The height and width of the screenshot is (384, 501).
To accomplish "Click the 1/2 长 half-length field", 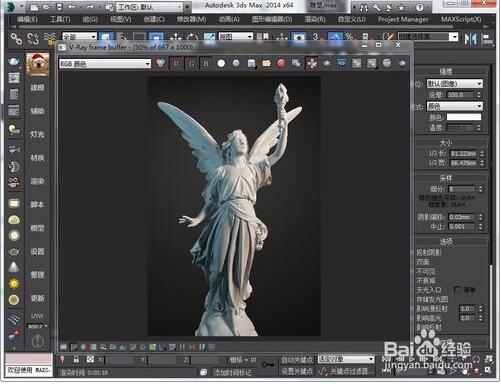I will coord(464,154).
